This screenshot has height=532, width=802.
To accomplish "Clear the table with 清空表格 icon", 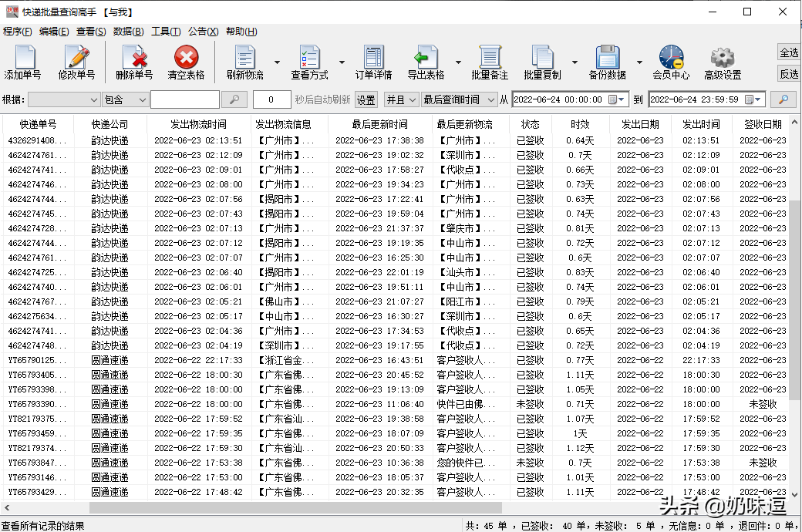I will tap(186, 62).
